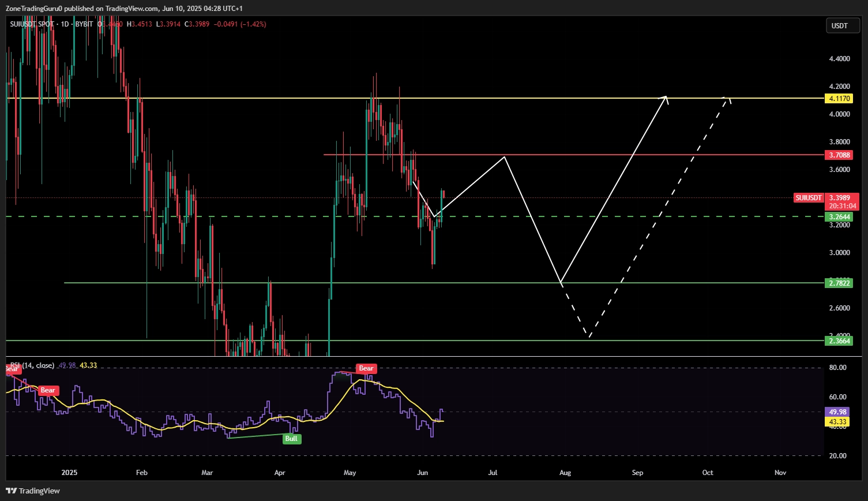The height and width of the screenshot is (501, 868).
Task: Click the 80.00 RSI scale value
Action: coord(838,368)
